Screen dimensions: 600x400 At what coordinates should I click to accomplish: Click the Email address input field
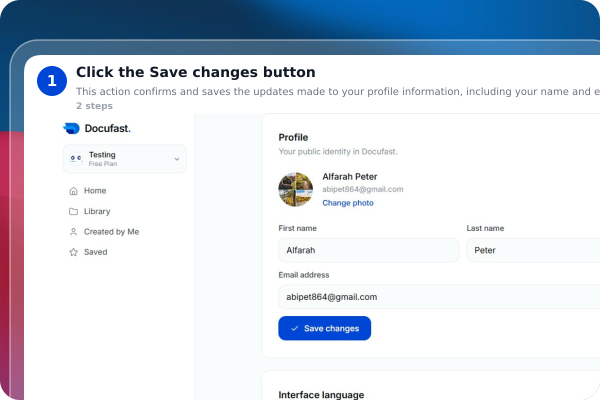(439, 297)
